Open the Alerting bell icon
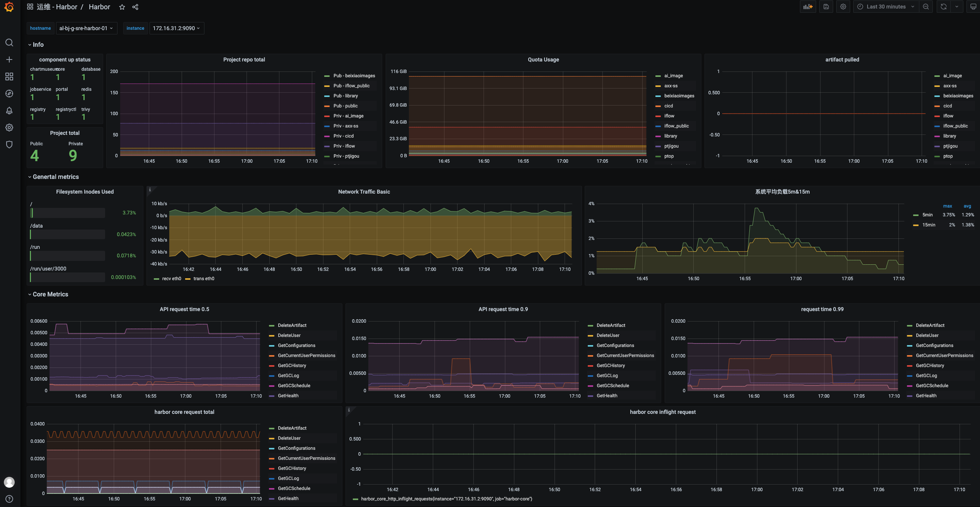The height and width of the screenshot is (507, 980). coord(9,111)
